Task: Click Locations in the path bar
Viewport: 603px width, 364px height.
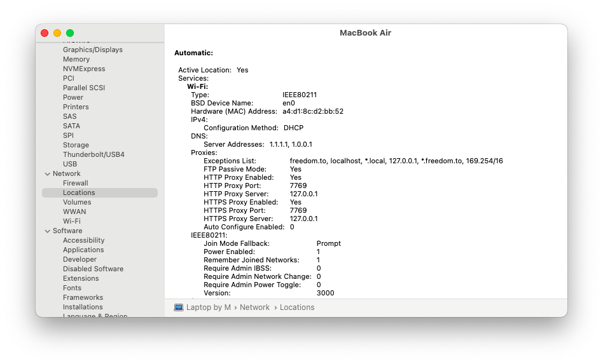Action: point(297,307)
